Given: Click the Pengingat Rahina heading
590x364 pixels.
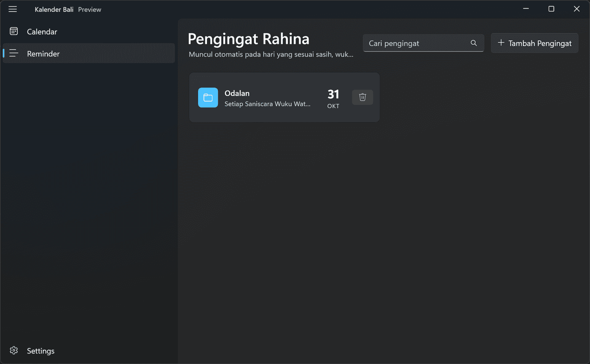Looking at the screenshot, I should point(249,39).
